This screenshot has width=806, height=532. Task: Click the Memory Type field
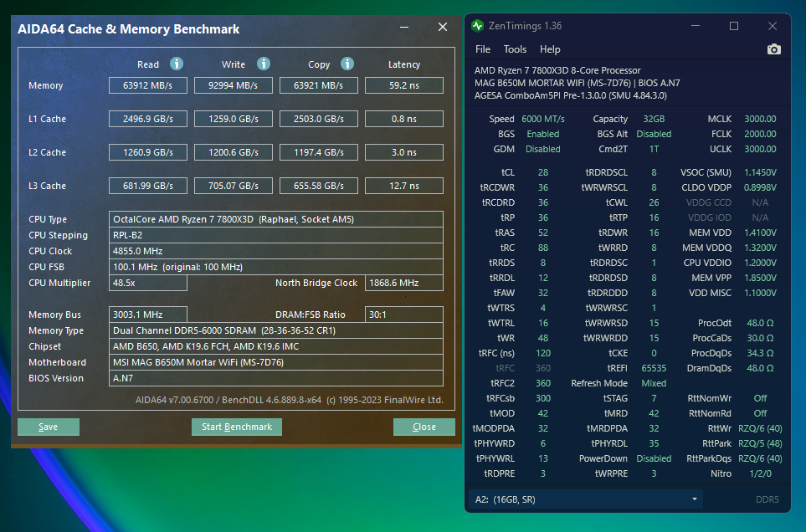pos(276,330)
